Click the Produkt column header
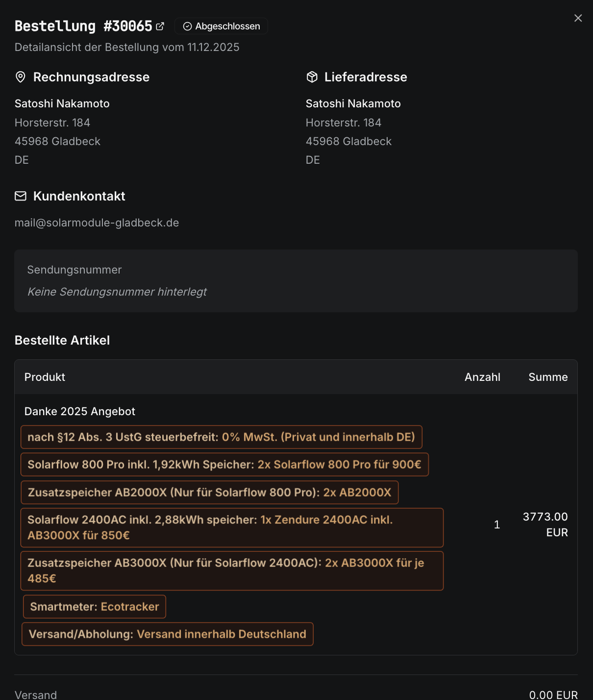The height and width of the screenshot is (700, 593). (x=45, y=377)
